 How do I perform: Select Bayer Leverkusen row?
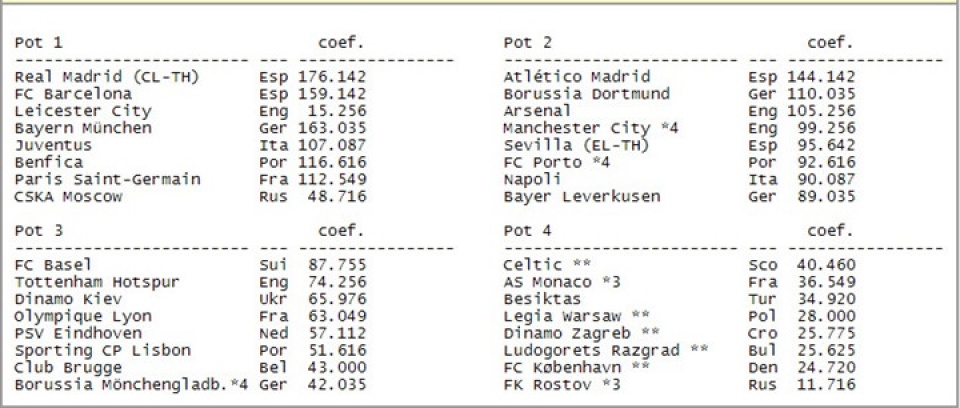click(581, 197)
